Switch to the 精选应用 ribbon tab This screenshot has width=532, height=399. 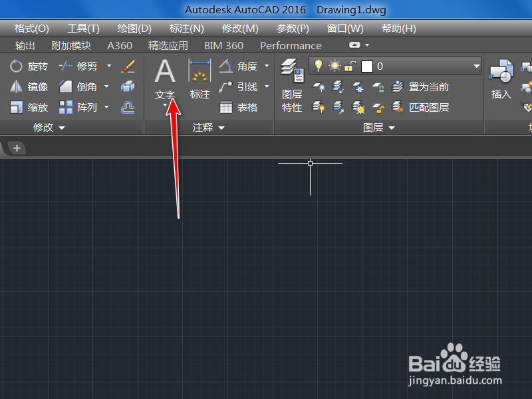[168, 45]
